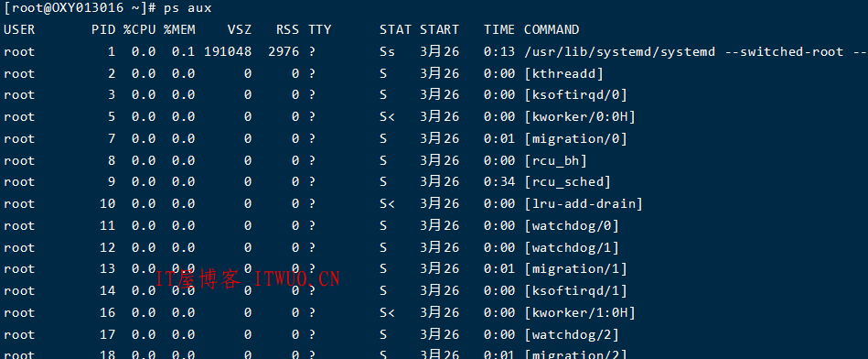Click the START column header

440,29
